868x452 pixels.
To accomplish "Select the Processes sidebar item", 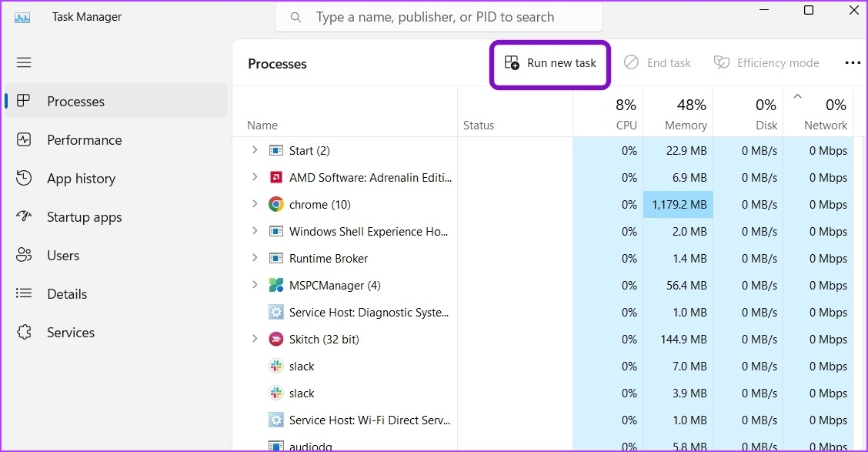I will click(x=75, y=101).
